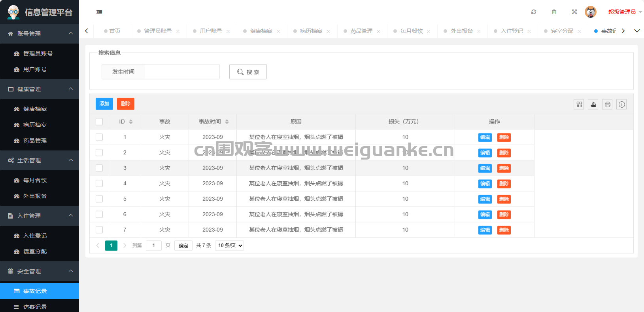This screenshot has height=312, width=644.
Task: Toggle fullscreen mode icon
Action: (x=574, y=12)
